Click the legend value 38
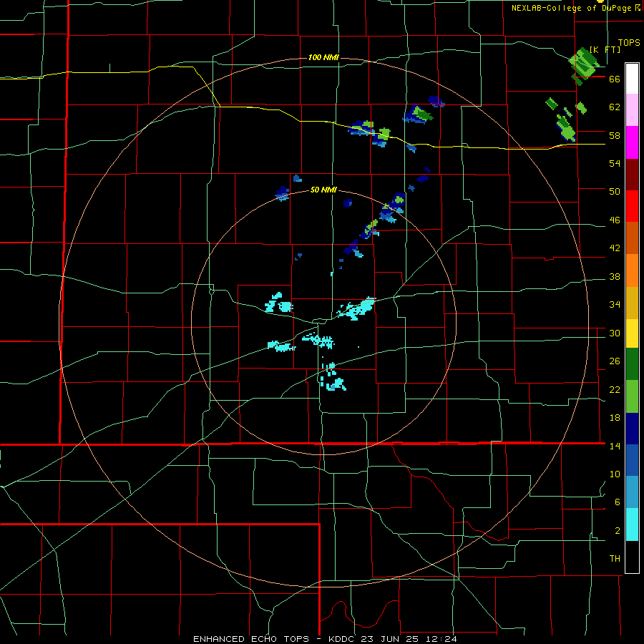The height and width of the screenshot is (644, 644). click(615, 277)
